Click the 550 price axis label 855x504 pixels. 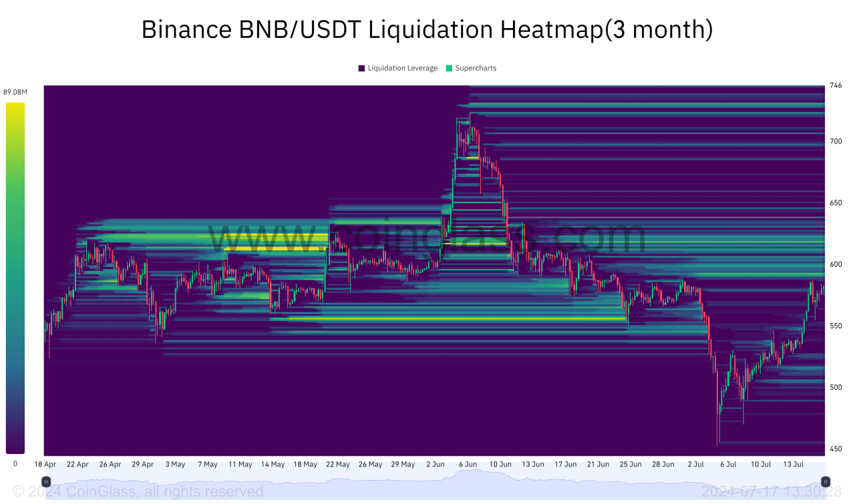click(836, 326)
